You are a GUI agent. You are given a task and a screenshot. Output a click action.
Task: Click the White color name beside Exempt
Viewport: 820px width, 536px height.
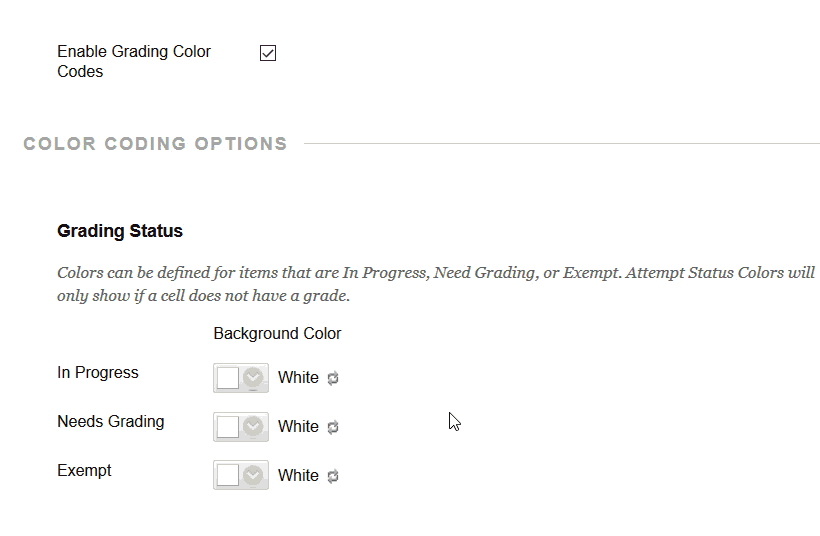pos(298,475)
